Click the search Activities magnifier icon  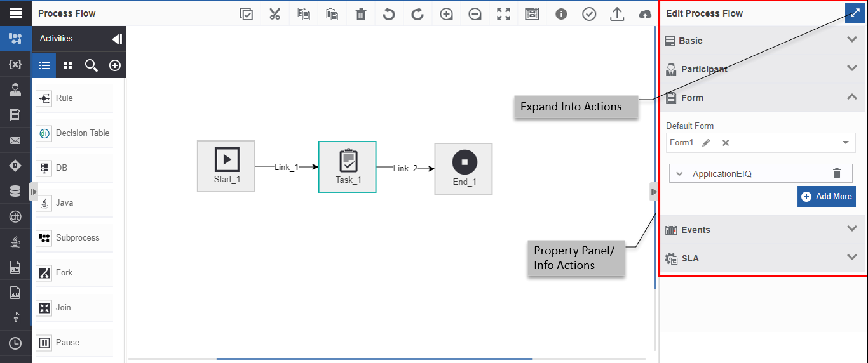coord(92,65)
